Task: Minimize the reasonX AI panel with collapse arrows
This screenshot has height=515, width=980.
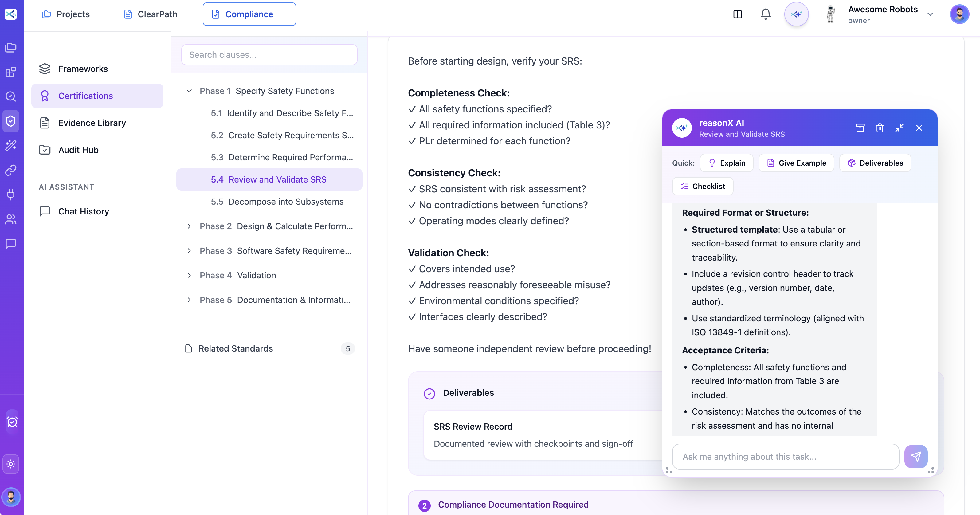Action: [x=900, y=128]
